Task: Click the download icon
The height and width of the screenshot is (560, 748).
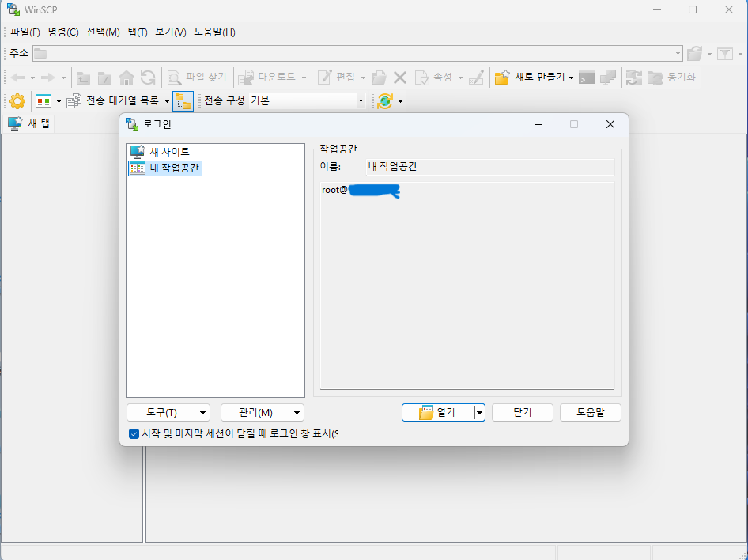Action: pos(246,78)
